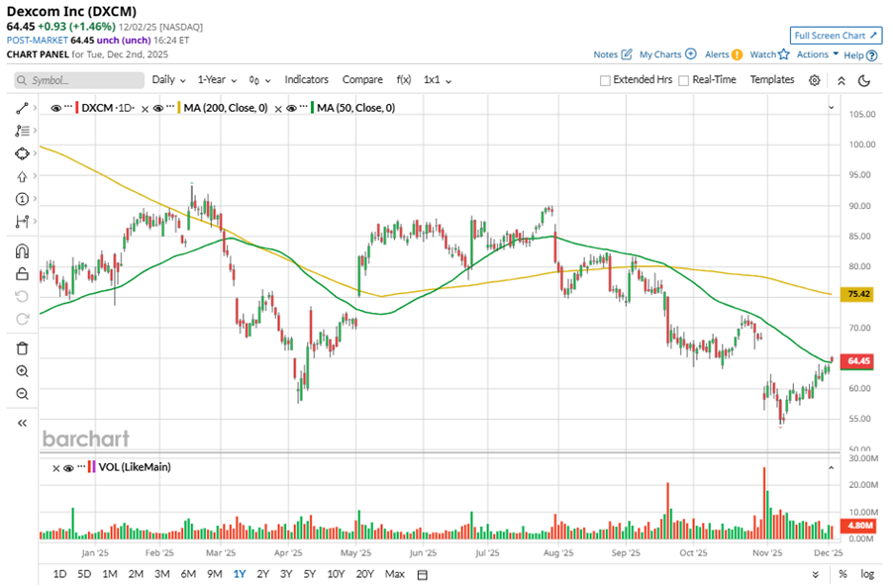The height and width of the screenshot is (588, 893).
Task: Open the Indicators menu
Action: coord(306,80)
